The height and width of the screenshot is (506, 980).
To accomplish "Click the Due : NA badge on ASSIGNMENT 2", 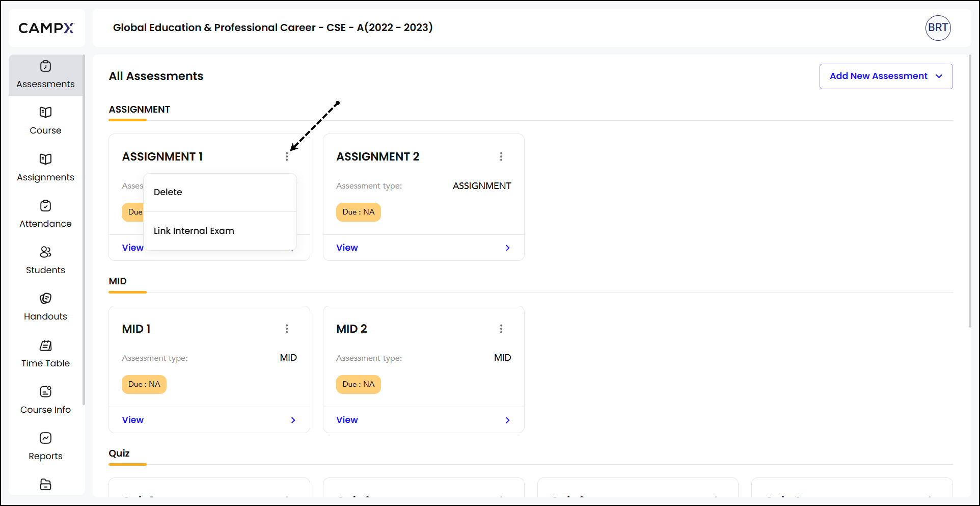I will [359, 212].
